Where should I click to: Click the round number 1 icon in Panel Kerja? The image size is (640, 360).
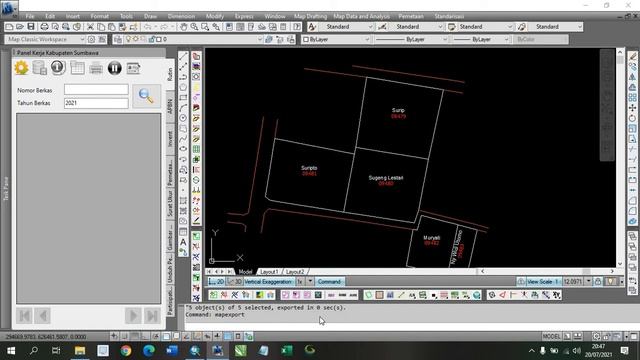point(58,68)
